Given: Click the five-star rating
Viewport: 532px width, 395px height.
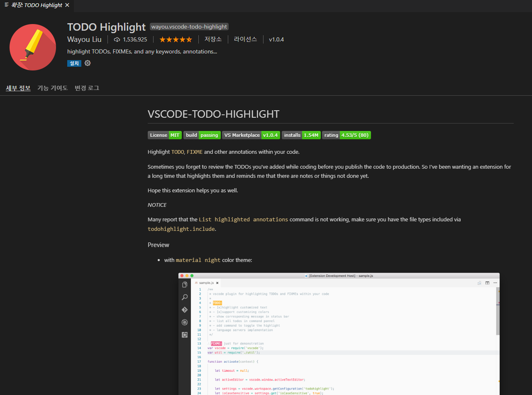Looking at the screenshot, I should (176, 39).
